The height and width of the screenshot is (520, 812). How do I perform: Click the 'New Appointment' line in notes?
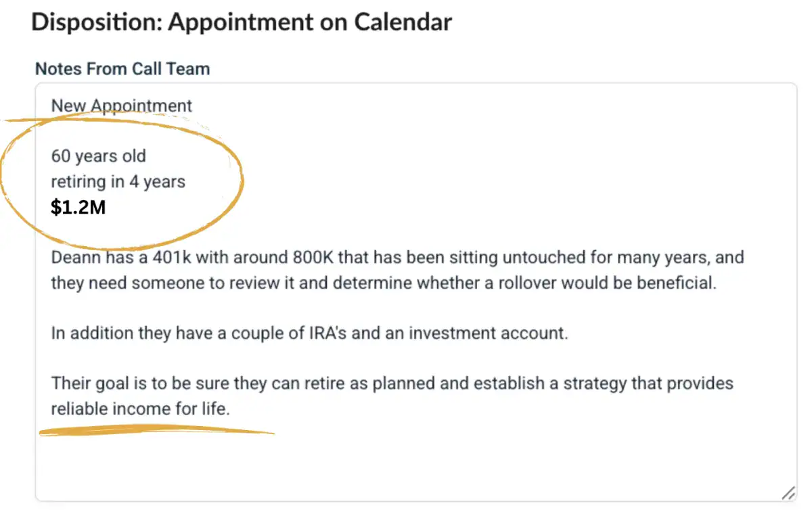122,106
